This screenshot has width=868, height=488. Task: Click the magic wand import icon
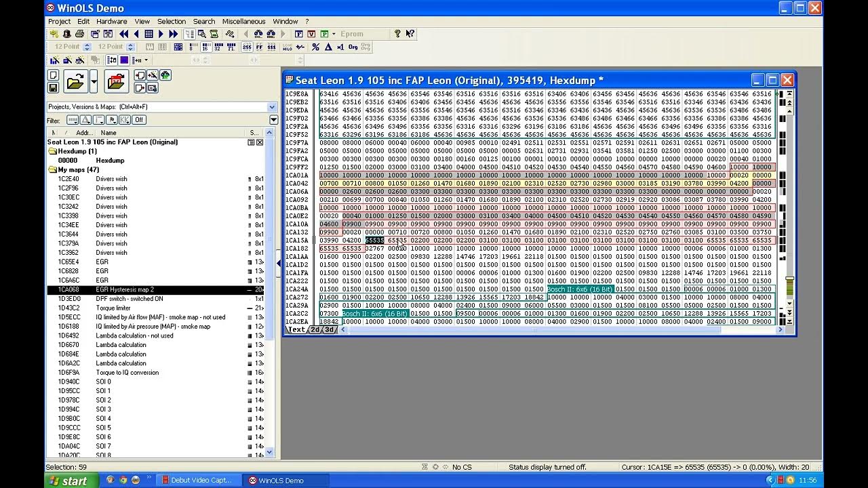click(153, 75)
